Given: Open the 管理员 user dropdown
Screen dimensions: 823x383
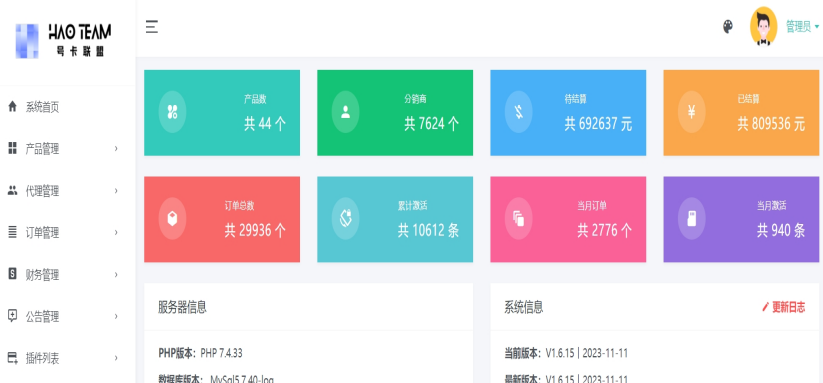Looking at the screenshot, I should point(802,26).
